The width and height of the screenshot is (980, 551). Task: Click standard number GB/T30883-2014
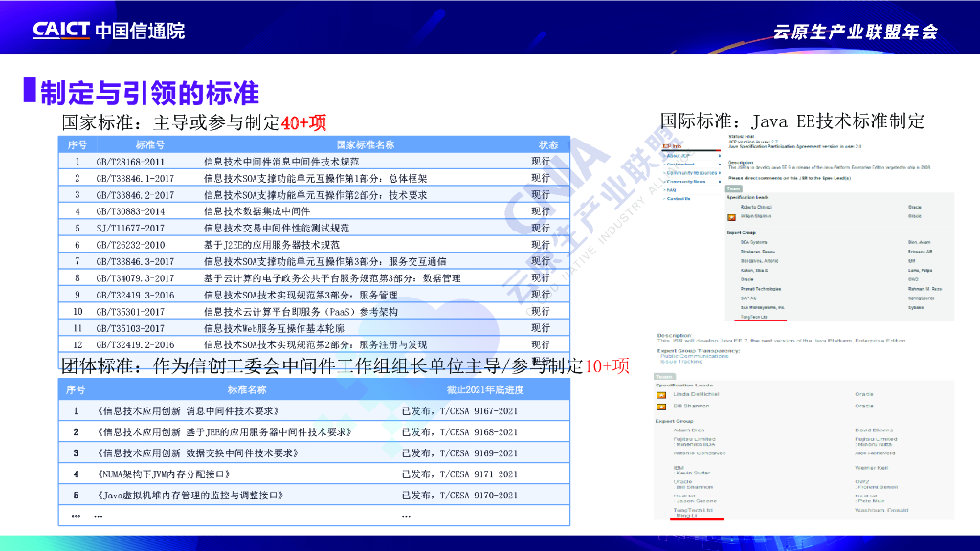(130, 211)
